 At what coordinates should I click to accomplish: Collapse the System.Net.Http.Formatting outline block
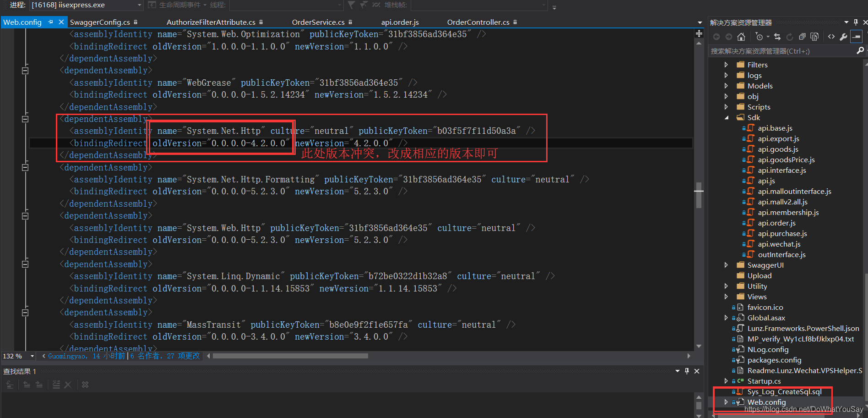pos(25,167)
